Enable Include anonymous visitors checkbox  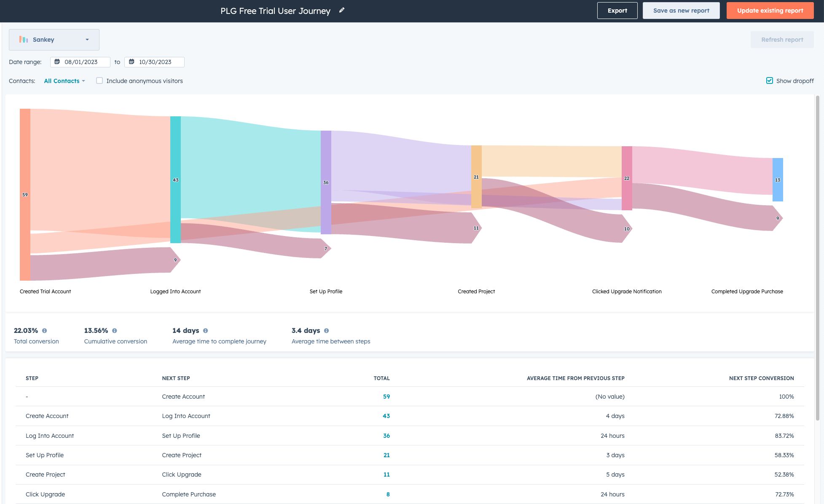click(x=99, y=80)
